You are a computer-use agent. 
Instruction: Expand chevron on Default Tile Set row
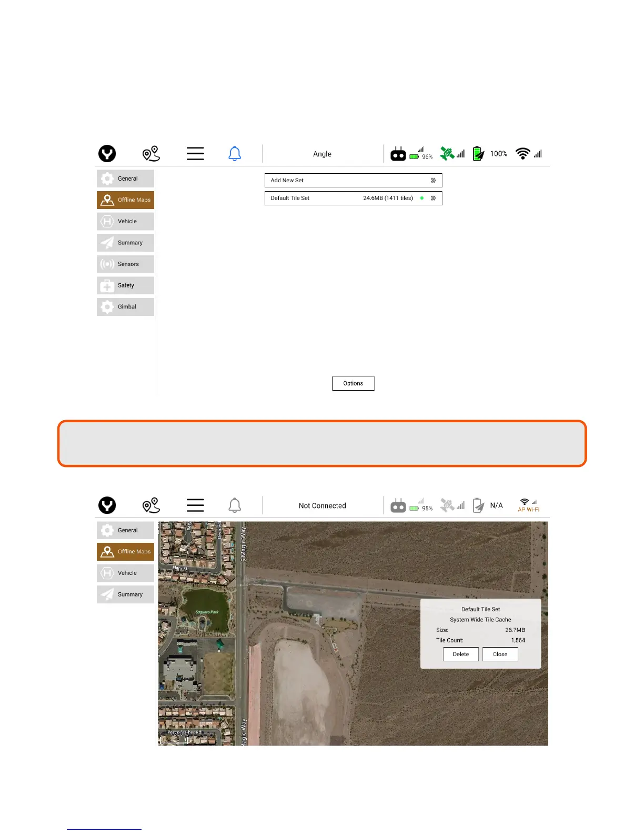pyautogui.click(x=433, y=198)
